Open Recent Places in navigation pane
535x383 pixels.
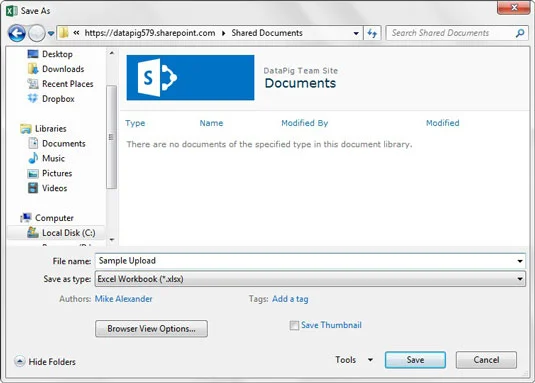pos(68,84)
